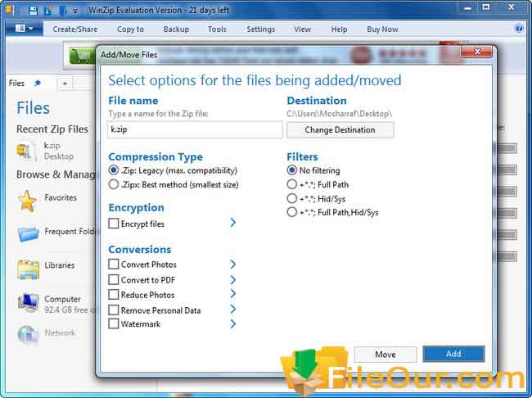532x398 pixels.
Task: Click the Zip file name input field
Action: [x=195, y=129]
